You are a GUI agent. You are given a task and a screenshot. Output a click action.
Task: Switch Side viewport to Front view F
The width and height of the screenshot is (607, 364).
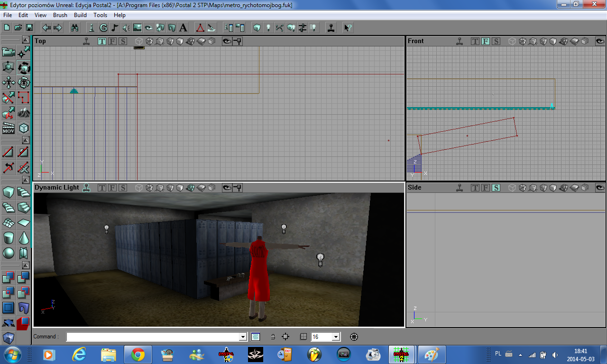[486, 188]
